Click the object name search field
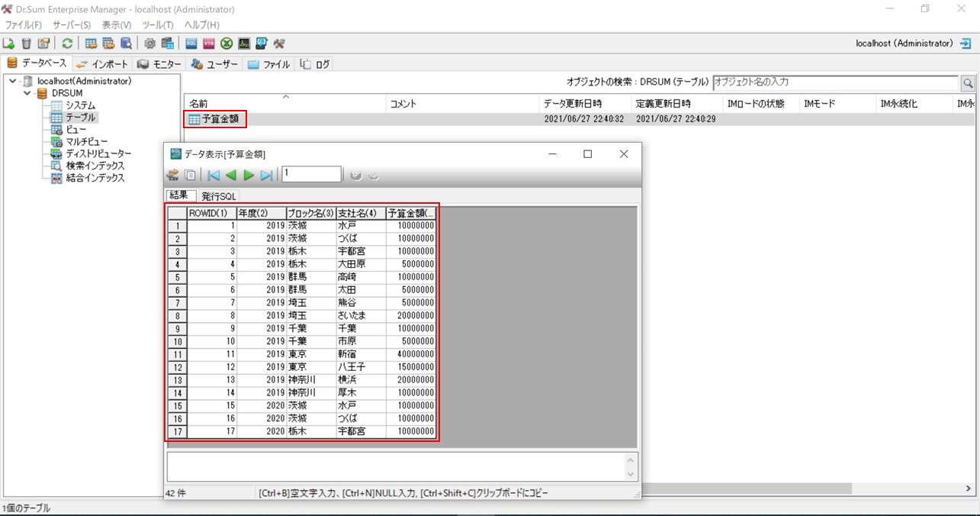Image resolution: width=980 pixels, height=516 pixels. point(835,82)
